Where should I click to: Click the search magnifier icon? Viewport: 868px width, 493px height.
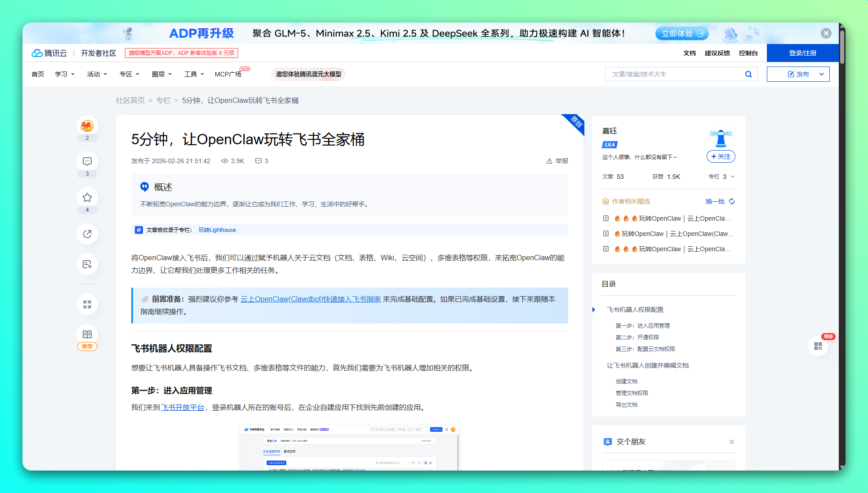coord(748,74)
